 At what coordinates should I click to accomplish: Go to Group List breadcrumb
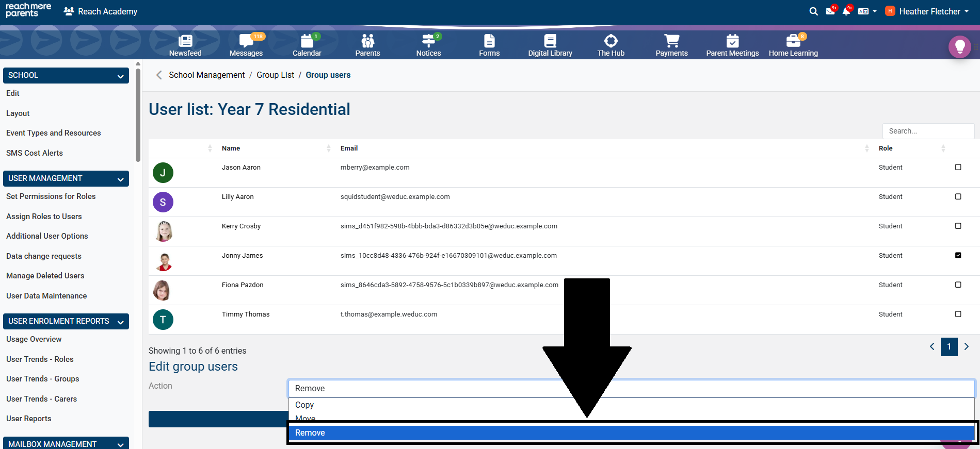tap(275, 75)
